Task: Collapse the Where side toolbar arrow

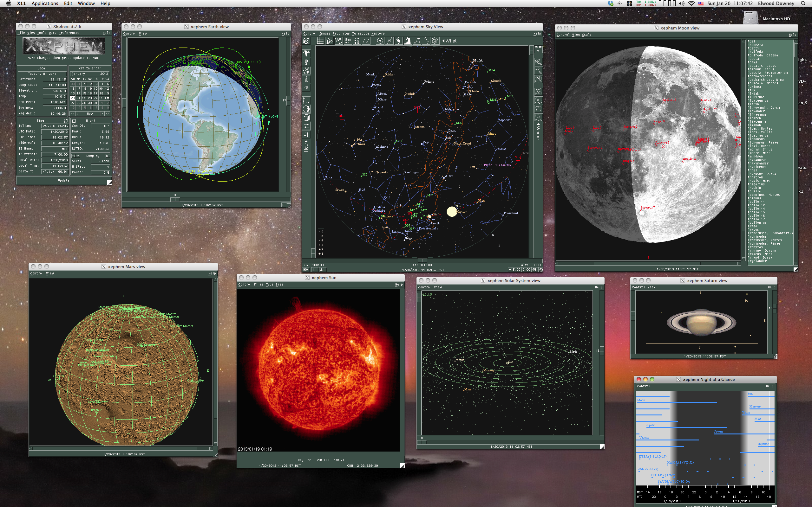Action: pyautogui.click(x=538, y=125)
